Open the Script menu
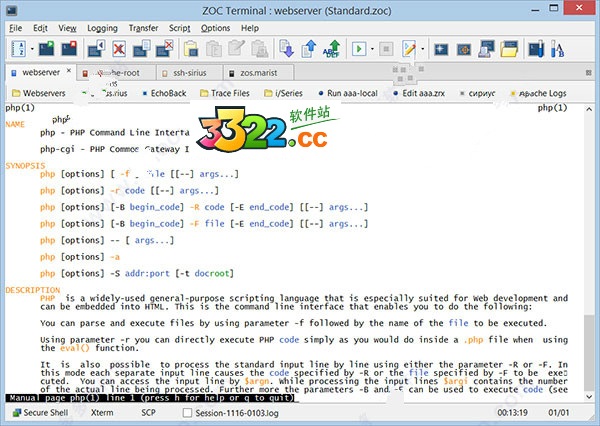 tap(179, 28)
